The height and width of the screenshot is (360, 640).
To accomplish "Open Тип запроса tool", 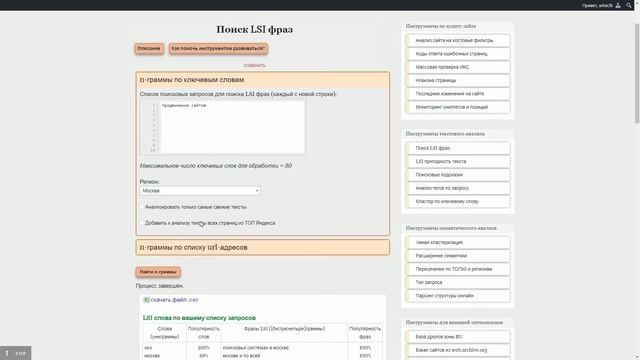I will pos(458,282).
